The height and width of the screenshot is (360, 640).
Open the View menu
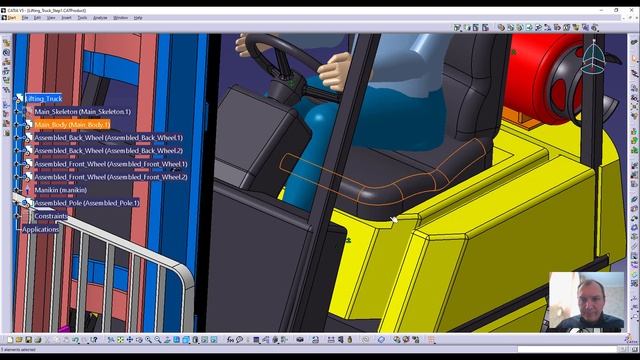51,18
